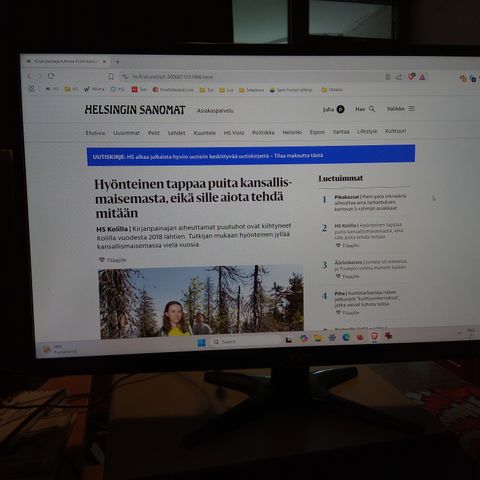
Task: Click the Brave Rewards triangle icon
Action: pyautogui.click(x=422, y=77)
